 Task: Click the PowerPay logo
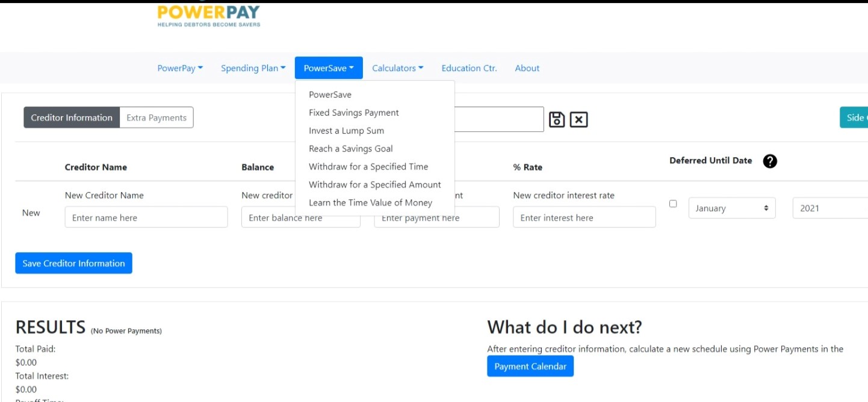209,16
